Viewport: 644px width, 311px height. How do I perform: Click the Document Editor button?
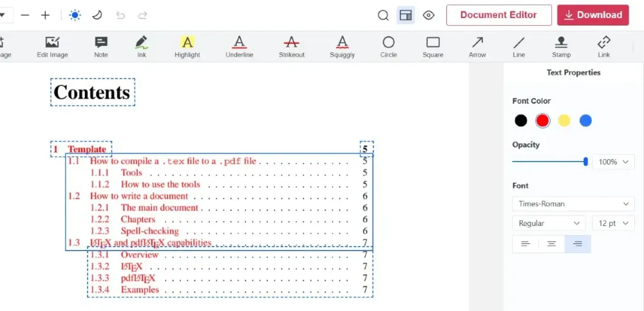coord(498,15)
